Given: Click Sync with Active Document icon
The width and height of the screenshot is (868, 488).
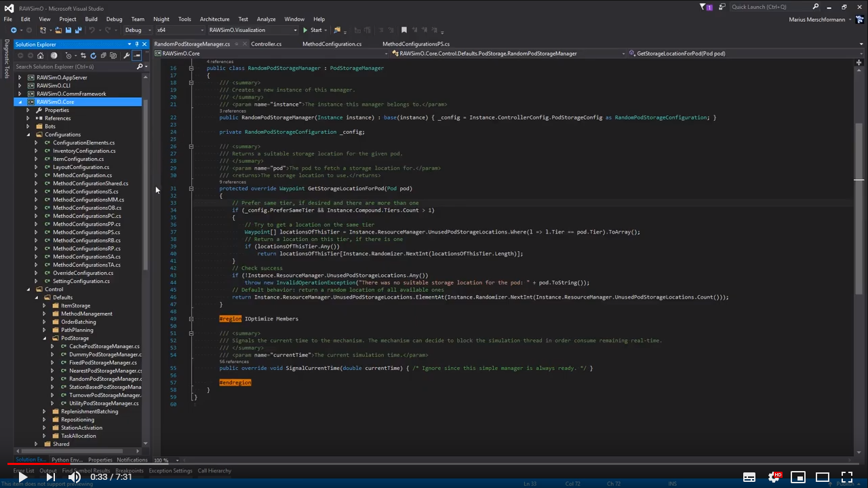Looking at the screenshot, I should tap(83, 56).
